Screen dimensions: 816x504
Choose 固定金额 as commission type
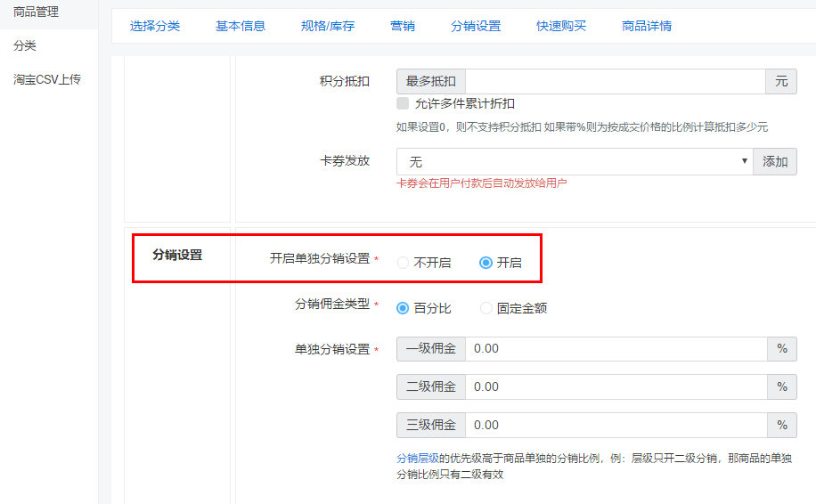click(486, 308)
